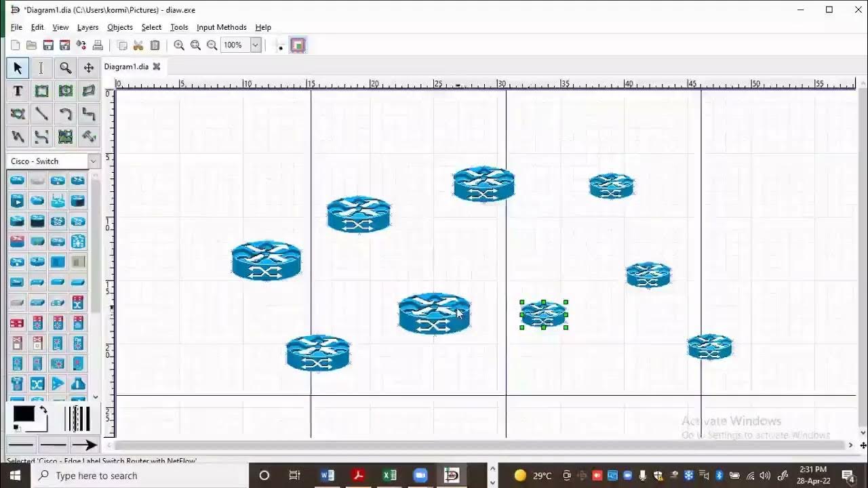Close the Diagram1.dia tab
The height and width of the screenshot is (488, 868).
[x=157, y=66]
